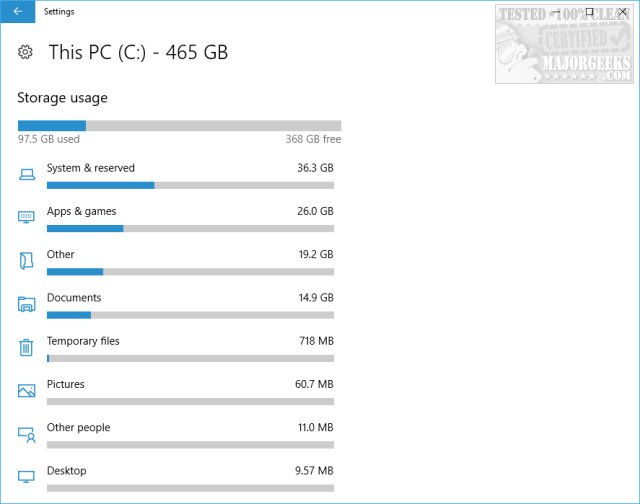
Task: Click the Other people user icon
Action: point(27,434)
